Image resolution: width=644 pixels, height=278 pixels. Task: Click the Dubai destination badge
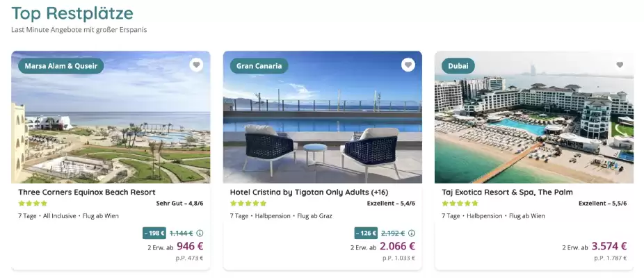point(458,66)
